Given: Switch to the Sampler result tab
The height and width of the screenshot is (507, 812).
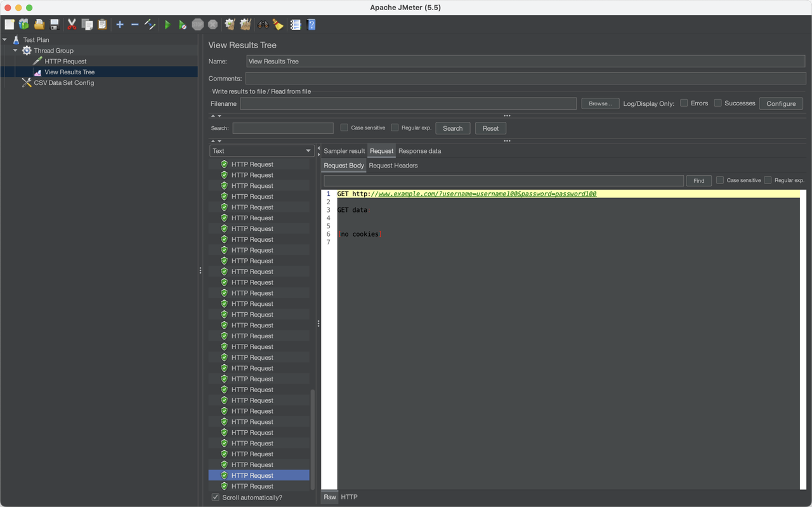Looking at the screenshot, I should (344, 151).
